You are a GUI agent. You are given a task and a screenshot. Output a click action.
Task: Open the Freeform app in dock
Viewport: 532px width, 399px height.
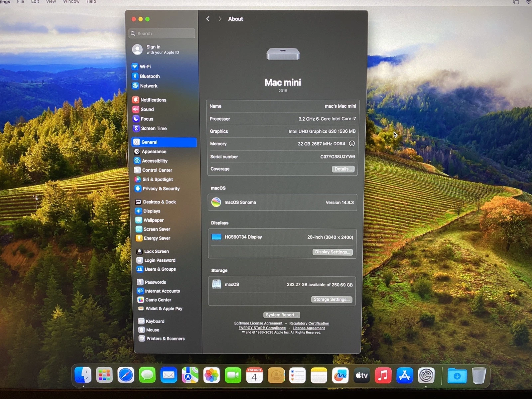(x=340, y=375)
